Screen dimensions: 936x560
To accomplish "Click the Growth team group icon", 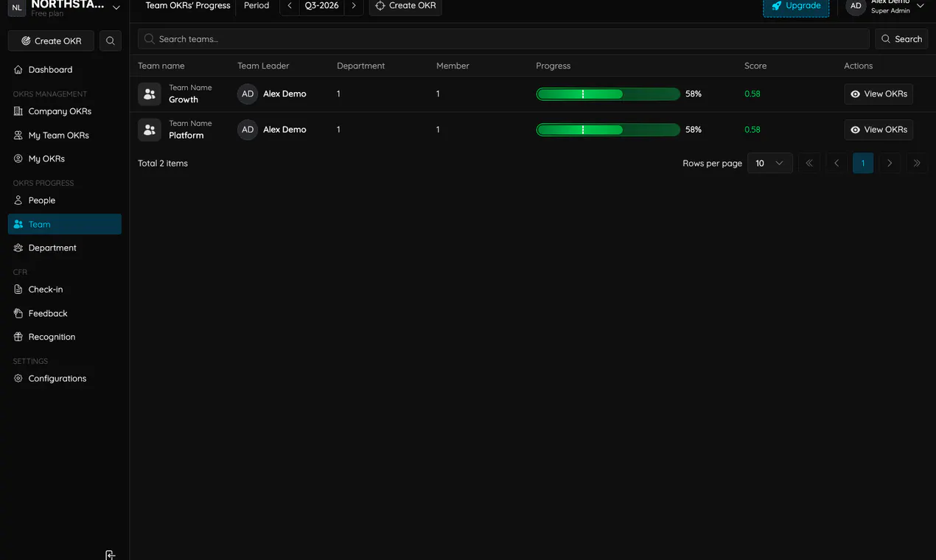I will tap(150, 94).
